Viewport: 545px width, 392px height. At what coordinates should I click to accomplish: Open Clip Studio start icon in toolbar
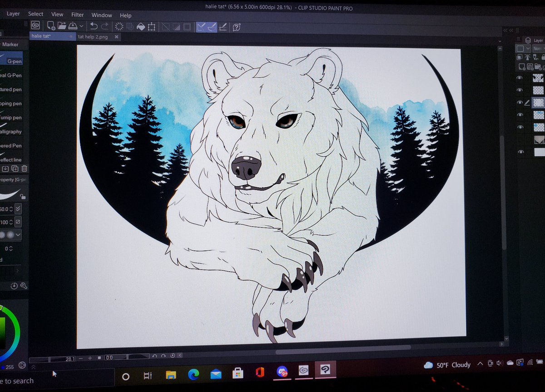pos(35,25)
